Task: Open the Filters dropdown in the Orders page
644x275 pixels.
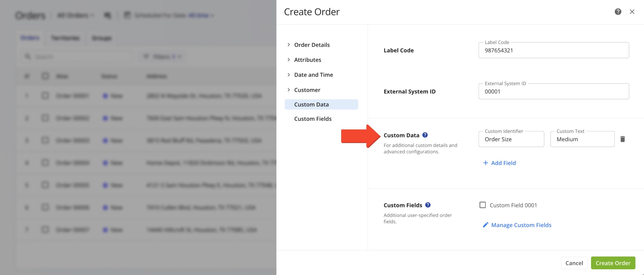Action: pyautogui.click(x=163, y=57)
